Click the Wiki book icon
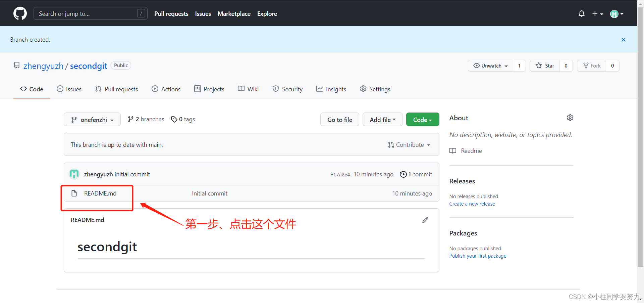The height and width of the screenshot is (303, 644). pos(241,89)
